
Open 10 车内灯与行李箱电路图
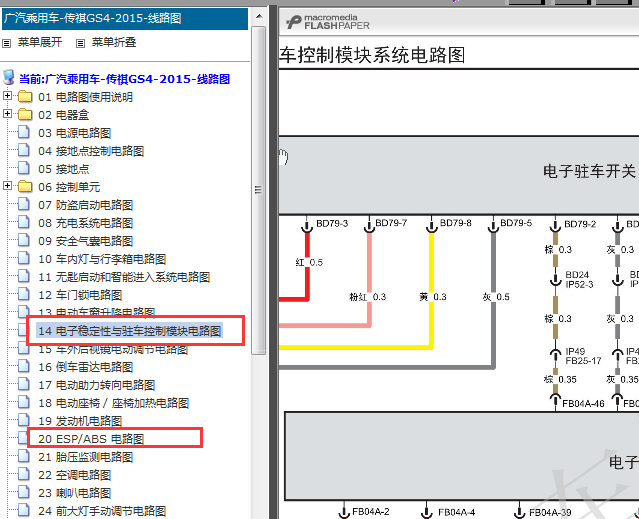tap(102, 259)
